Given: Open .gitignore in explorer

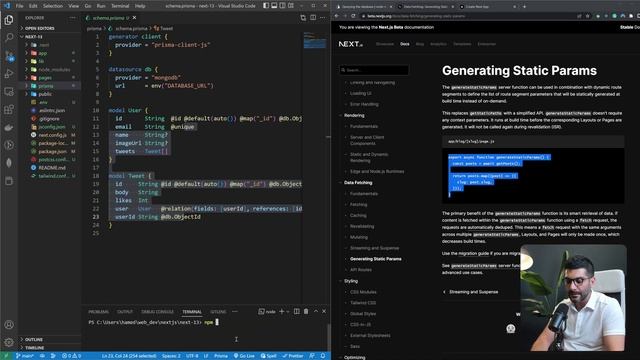Looking at the screenshot, I should pos(49,119).
